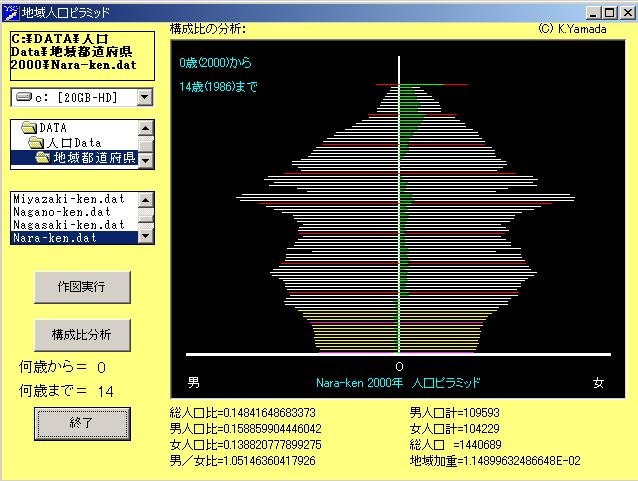Click the folder list scroll up arrow
This screenshot has width=638, height=481.
tap(146, 128)
